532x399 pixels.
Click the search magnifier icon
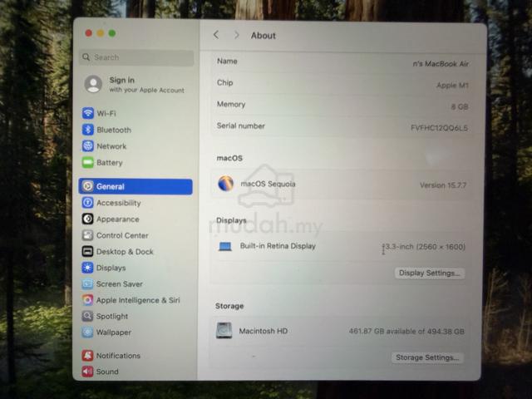[86, 57]
